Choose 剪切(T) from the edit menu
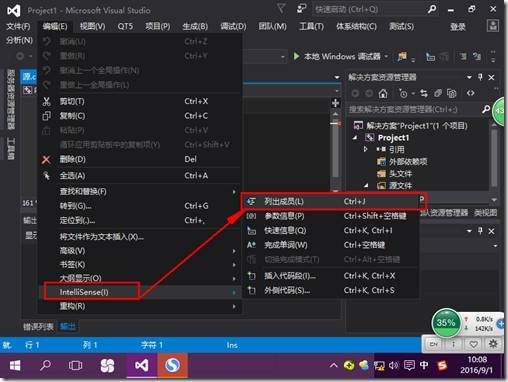Screen dimensions: 508x382 click(140, 101)
